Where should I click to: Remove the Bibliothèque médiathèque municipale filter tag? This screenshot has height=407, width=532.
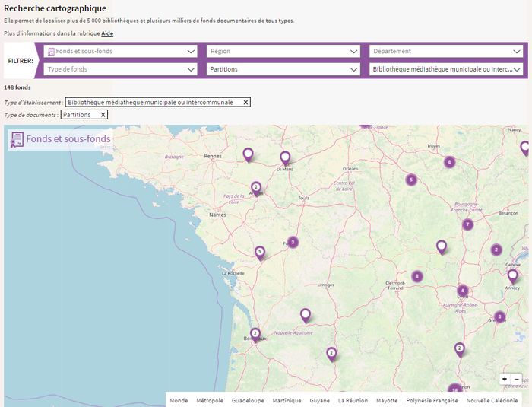coord(245,102)
